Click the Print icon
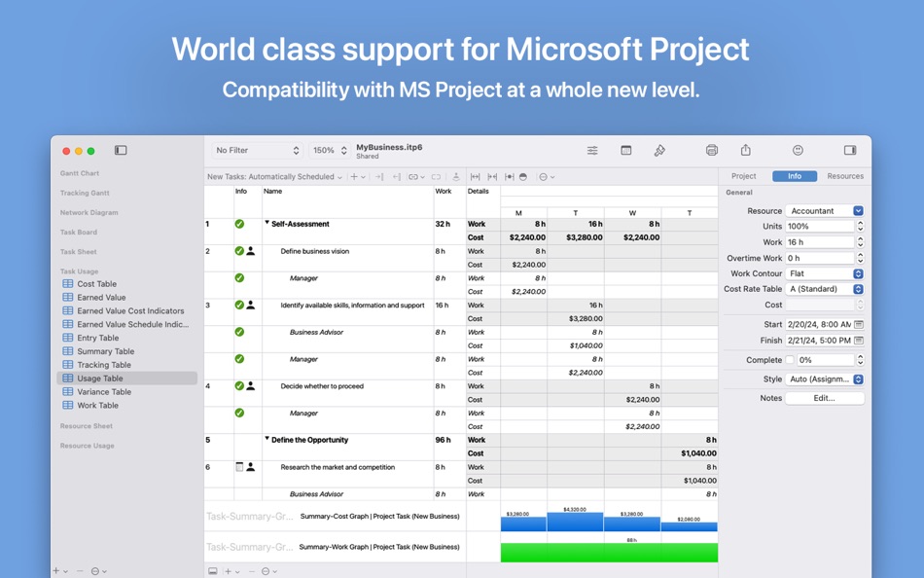The image size is (924, 578). point(712,151)
